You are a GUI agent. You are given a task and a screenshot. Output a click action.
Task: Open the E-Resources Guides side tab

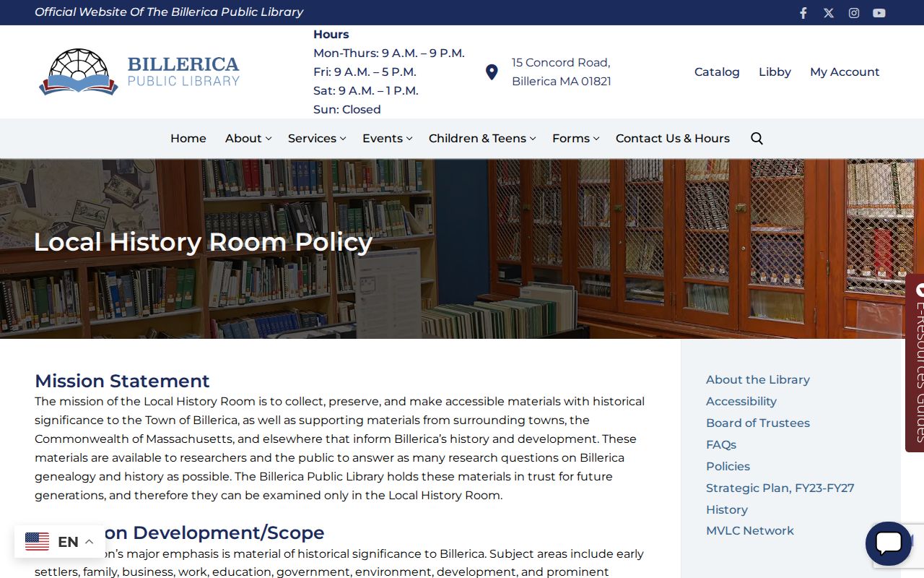915,363
